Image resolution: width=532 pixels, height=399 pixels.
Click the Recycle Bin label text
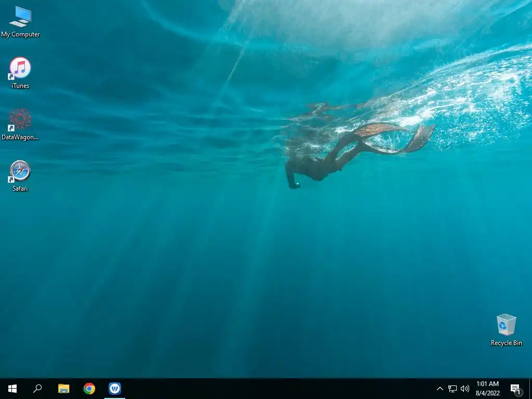click(x=506, y=343)
